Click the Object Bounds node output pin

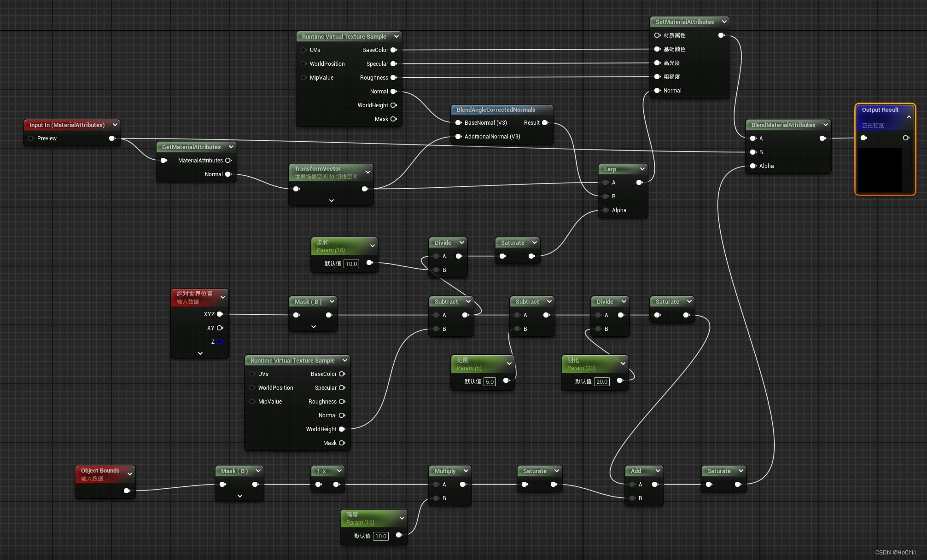(127, 491)
